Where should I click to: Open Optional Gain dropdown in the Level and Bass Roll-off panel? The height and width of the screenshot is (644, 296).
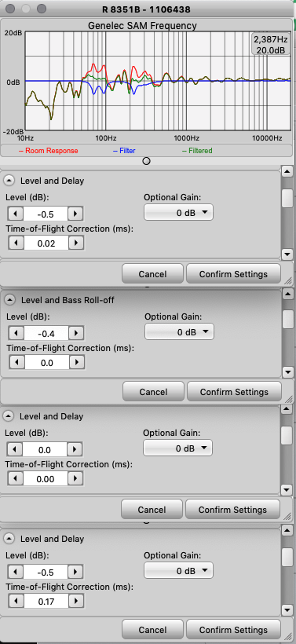coord(180,332)
